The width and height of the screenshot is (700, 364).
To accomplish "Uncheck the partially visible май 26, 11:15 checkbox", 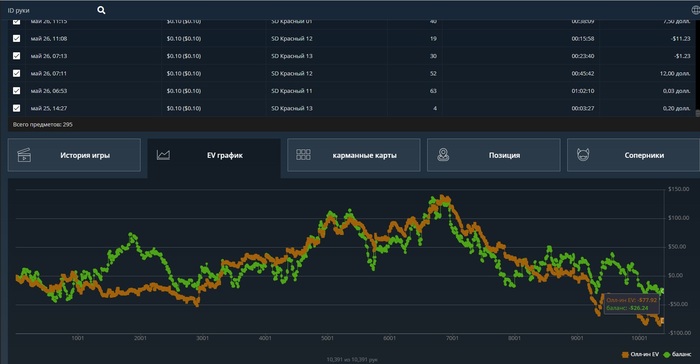I will pos(17,21).
